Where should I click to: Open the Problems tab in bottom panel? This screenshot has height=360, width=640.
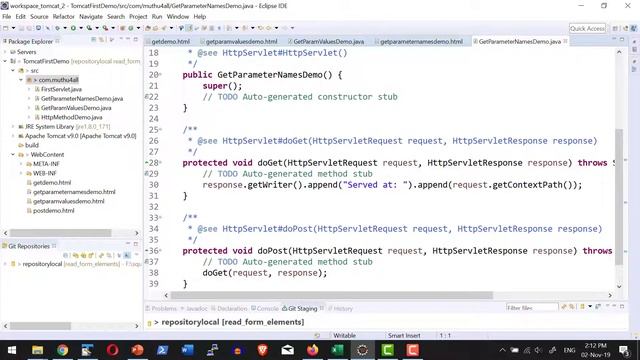click(x=161, y=309)
